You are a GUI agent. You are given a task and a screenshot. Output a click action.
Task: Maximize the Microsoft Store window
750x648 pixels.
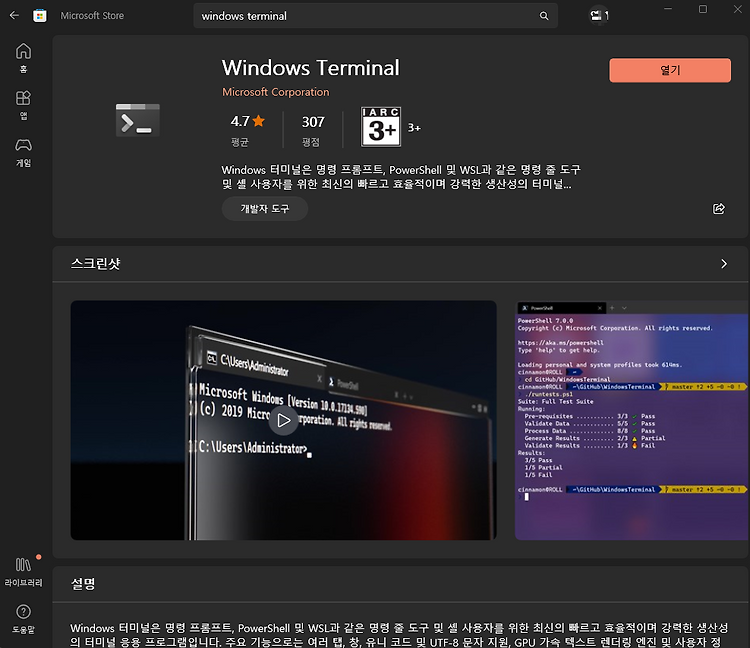pyautogui.click(x=703, y=9)
